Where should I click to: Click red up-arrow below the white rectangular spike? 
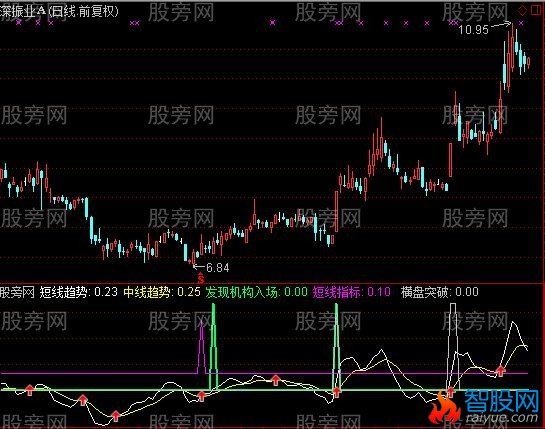(450, 392)
